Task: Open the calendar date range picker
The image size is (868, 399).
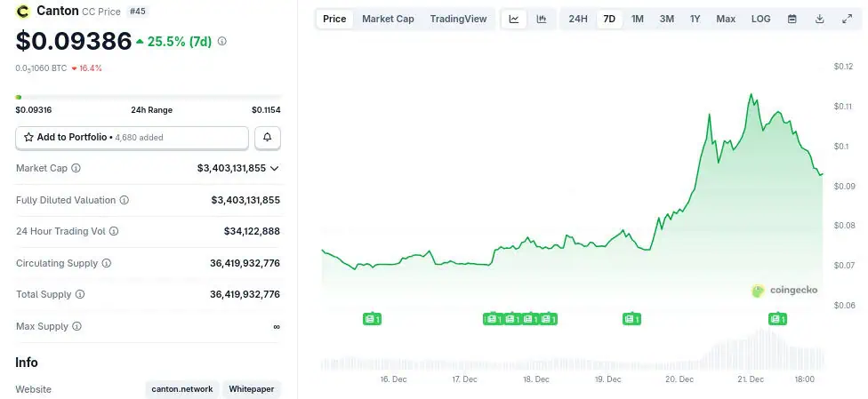Action: click(x=792, y=19)
